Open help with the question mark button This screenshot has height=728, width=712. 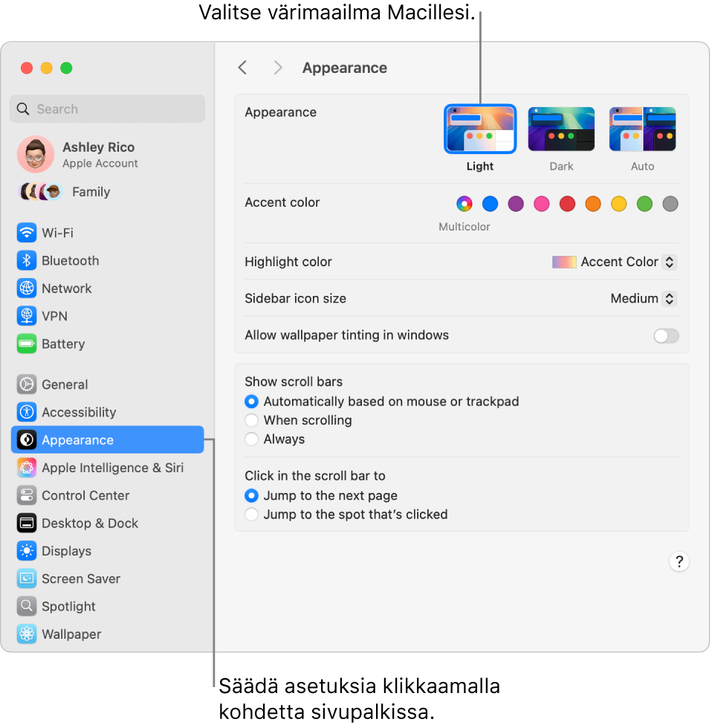tap(679, 562)
